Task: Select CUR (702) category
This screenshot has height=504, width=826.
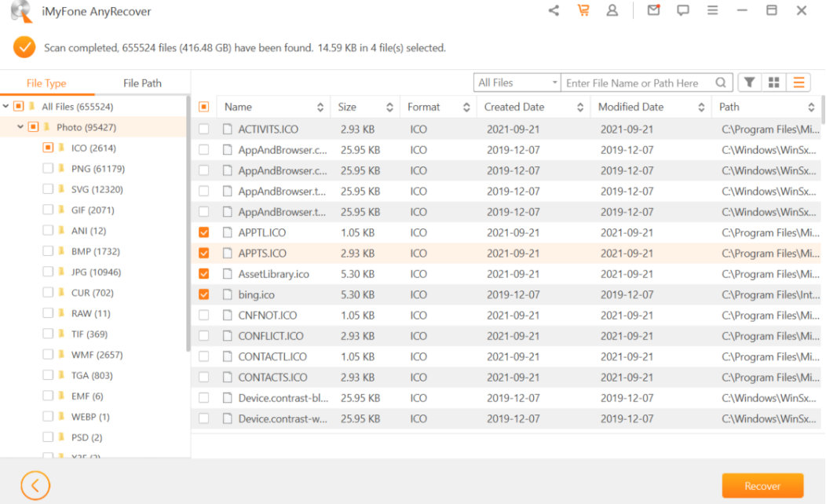Action: coord(92,292)
